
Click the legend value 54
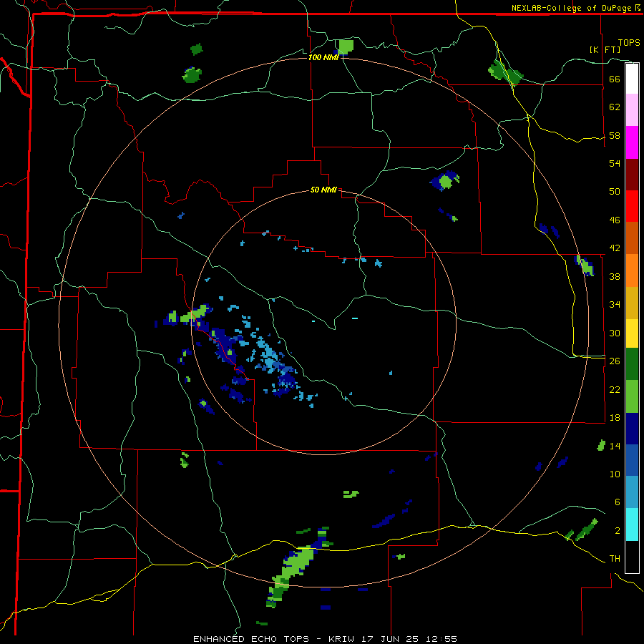click(615, 163)
